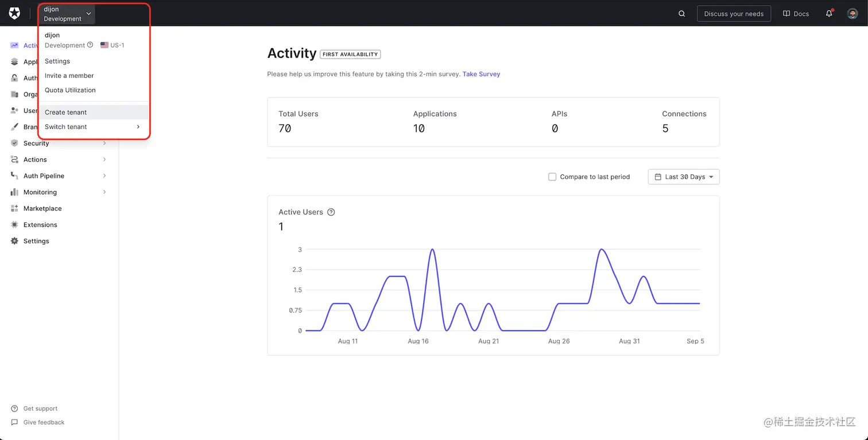Select the Organizations icon
868x440 pixels.
14,94
